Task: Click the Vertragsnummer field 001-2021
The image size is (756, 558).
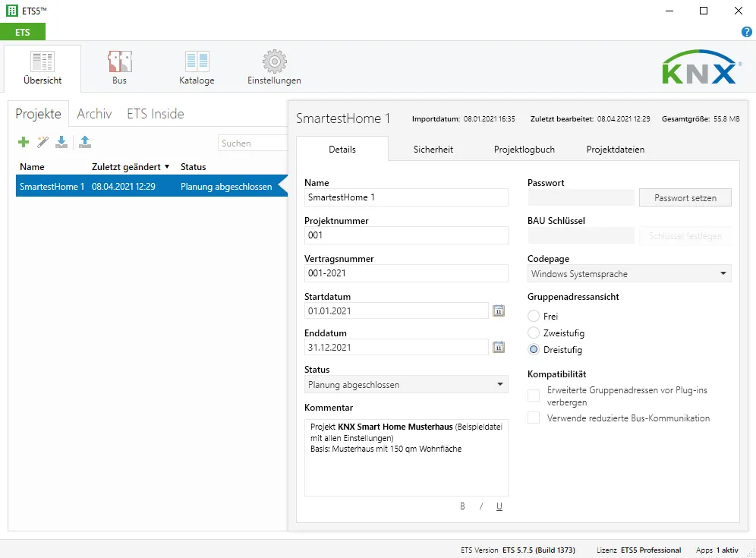Action: pyautogui.click(x=406, y=273)
